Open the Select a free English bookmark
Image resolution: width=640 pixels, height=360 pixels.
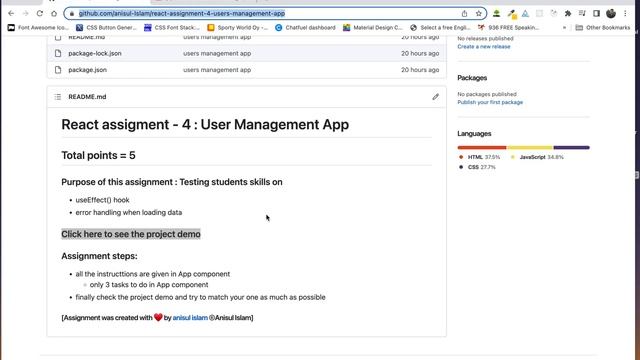pos(440,27)
